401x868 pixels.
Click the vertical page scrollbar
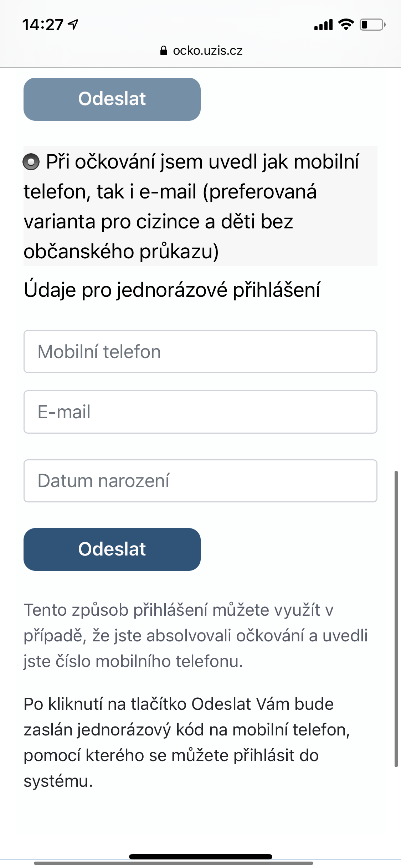pos(396,618)
